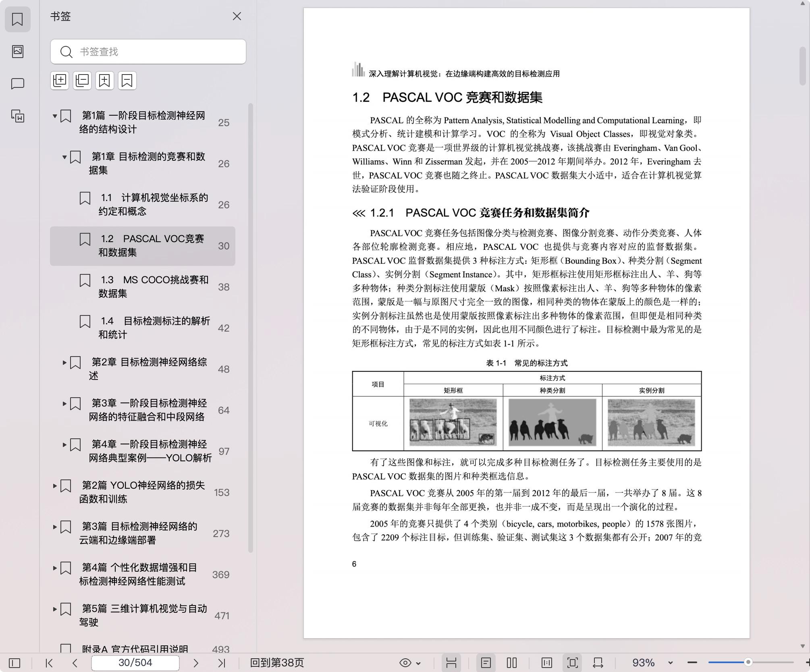Click the 30/504 page number field
Screen dimensions: 810x672
pyautogui.click(x=135, y=663)
